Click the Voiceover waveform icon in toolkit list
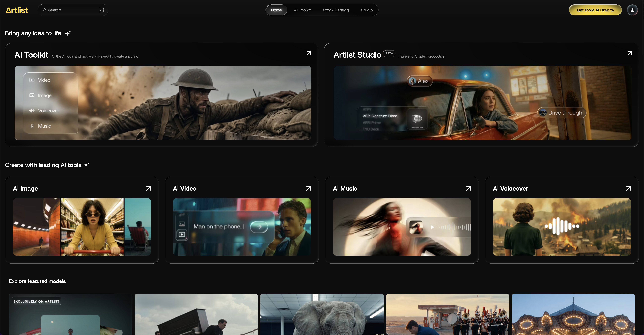The image size is (644, 335). click(x=32, y=111)
